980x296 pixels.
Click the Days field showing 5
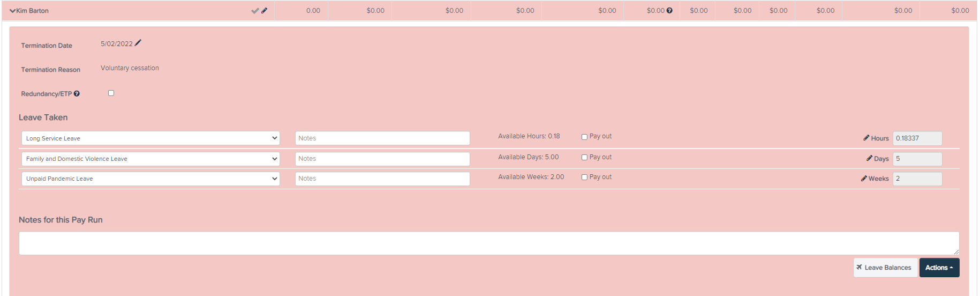pyautogui.click(x=917, y=159)
